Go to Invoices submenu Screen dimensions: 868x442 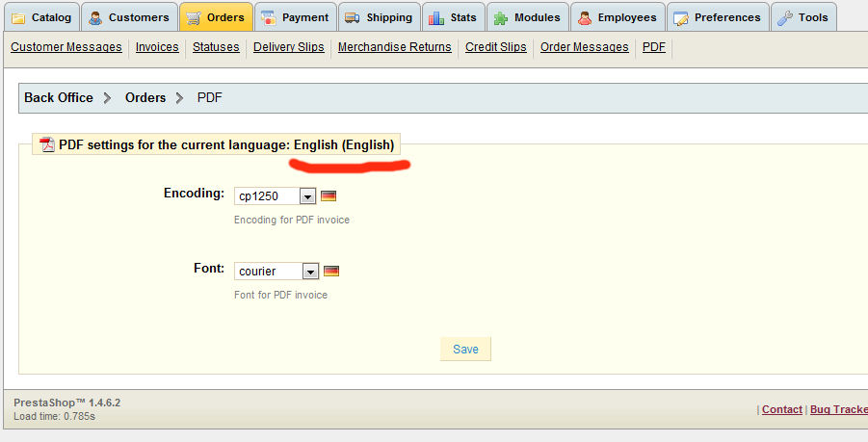[157, 47]
